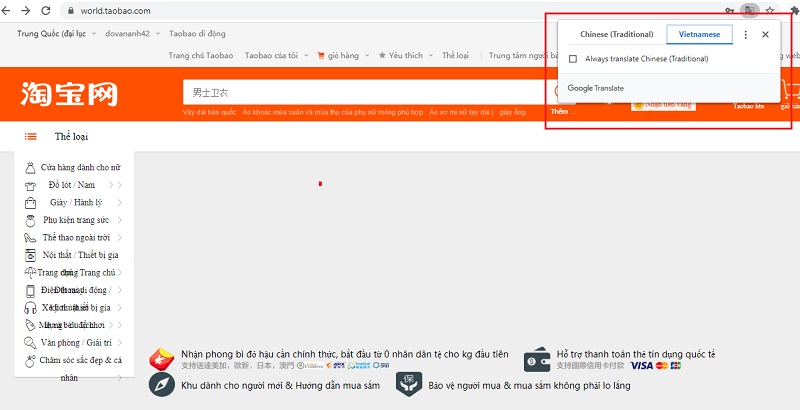Screen dimensions: 800x410
Task: Click the orange category list icon
Action: [x=31, y=136]
